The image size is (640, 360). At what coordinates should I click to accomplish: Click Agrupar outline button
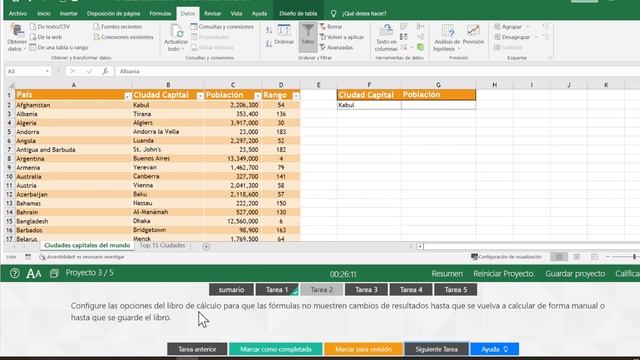pyautogui.click(x=507, y=27)
